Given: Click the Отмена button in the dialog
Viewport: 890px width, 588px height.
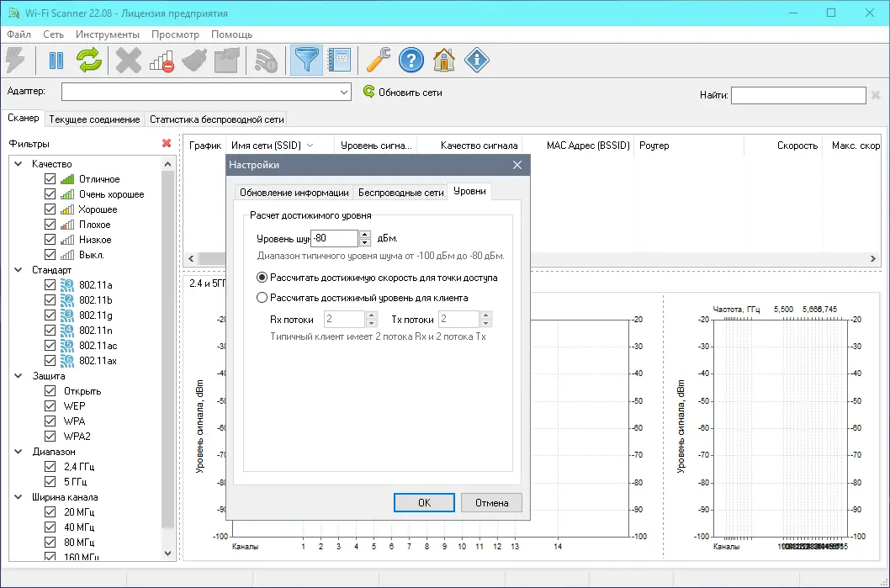Looking at the screenshot, I should [x=491, y=502].
